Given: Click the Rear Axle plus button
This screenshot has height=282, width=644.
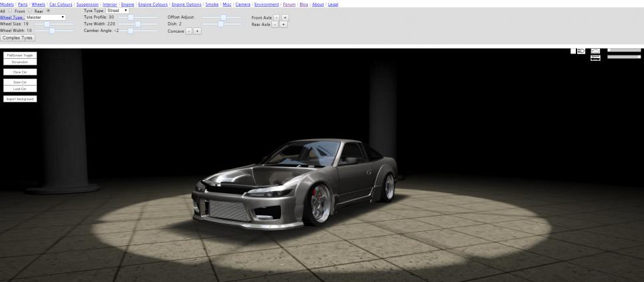Looking at the screenshot, I should click(x=283, y=24).
